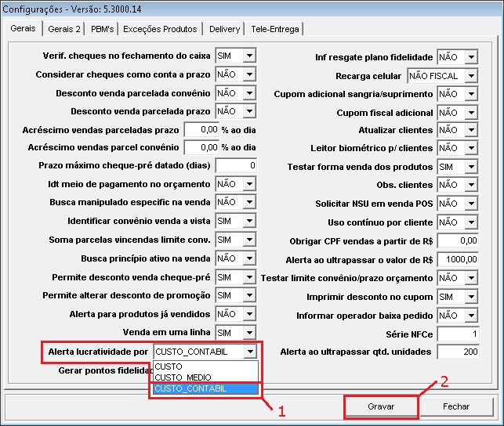Screen dimensions: 504x426
Task: Open the PBM's tab
Action: [x=102, y=29]
